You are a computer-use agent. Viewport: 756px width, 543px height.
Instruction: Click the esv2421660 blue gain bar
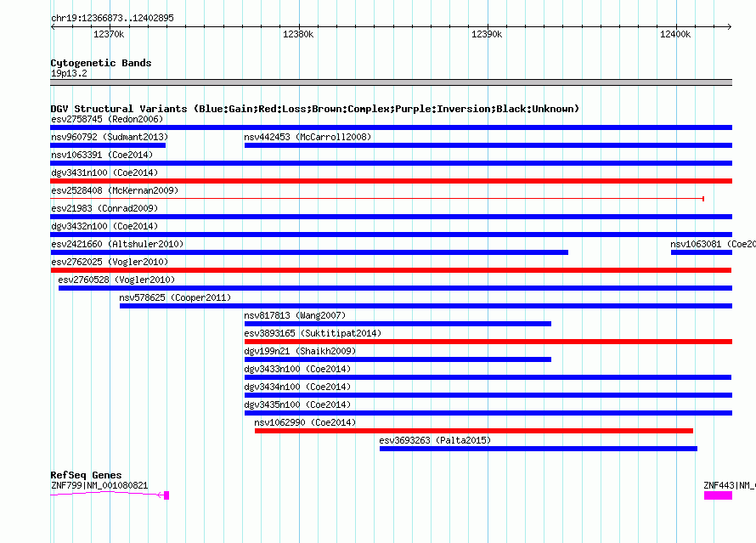coord(309,252)
